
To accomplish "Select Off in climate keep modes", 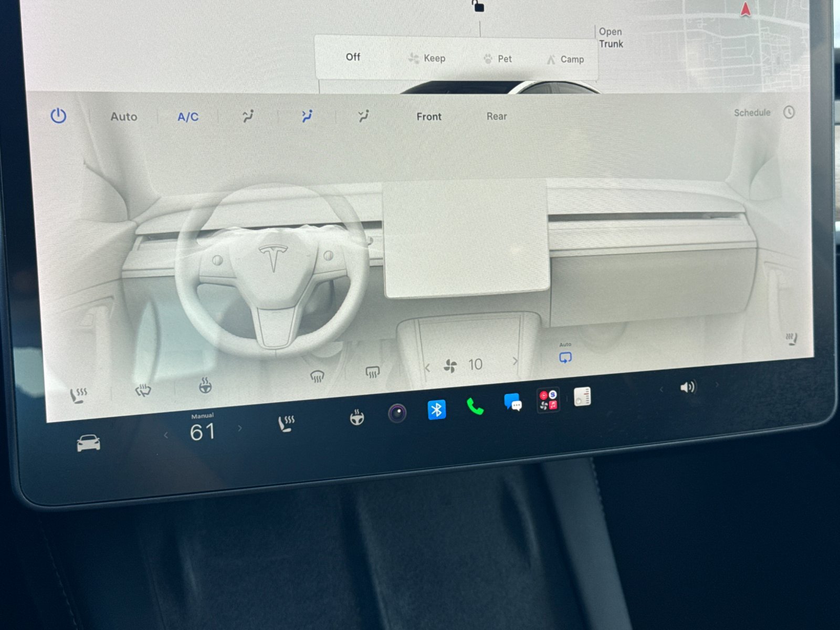I will [x=353, y=57].
